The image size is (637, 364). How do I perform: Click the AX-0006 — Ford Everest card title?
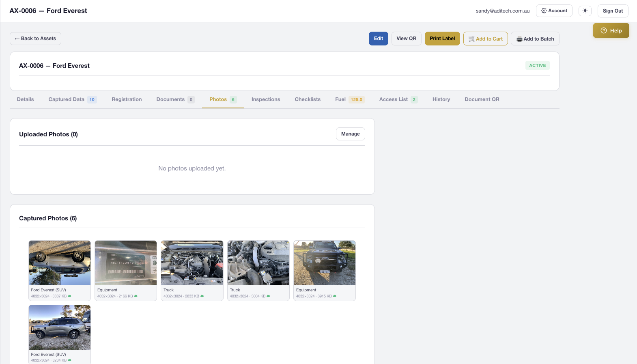(x=54, y=66)
